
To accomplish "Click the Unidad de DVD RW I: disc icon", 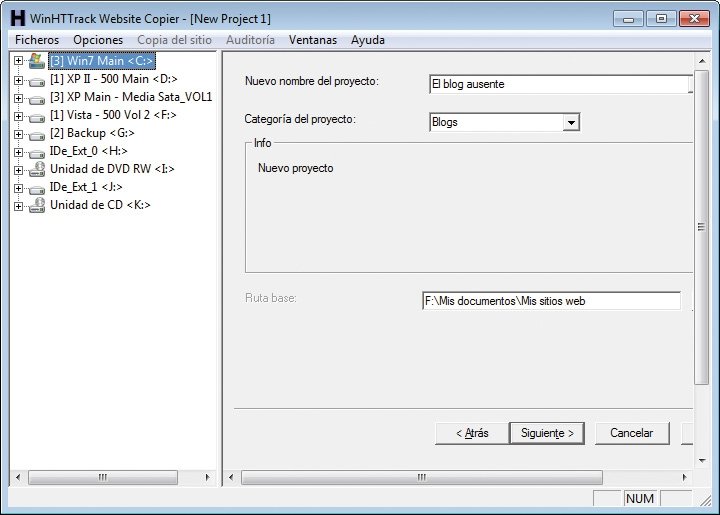I will [x=37, y=169].
